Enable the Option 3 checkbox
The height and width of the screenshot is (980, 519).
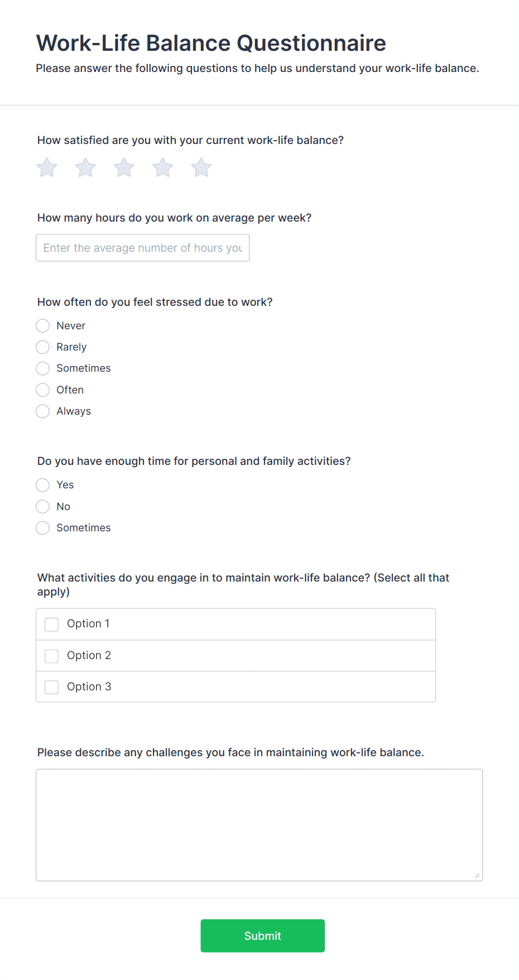click(x=52, y=687)
